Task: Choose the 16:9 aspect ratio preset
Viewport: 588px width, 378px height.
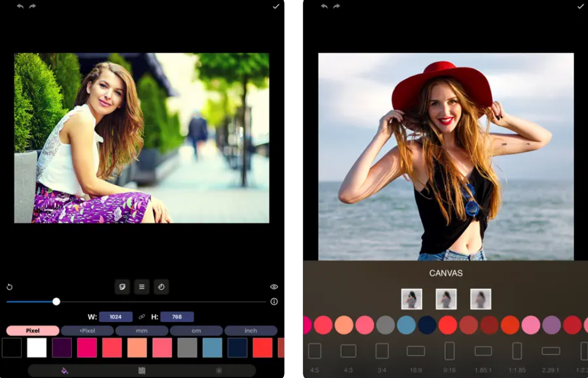Action: 416,351
